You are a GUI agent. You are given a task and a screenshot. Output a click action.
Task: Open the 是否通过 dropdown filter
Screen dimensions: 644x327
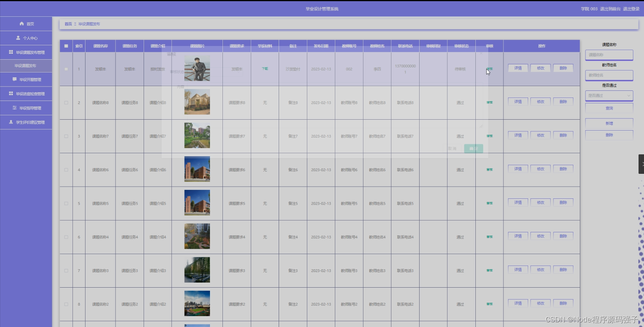(x=609, y=95)
